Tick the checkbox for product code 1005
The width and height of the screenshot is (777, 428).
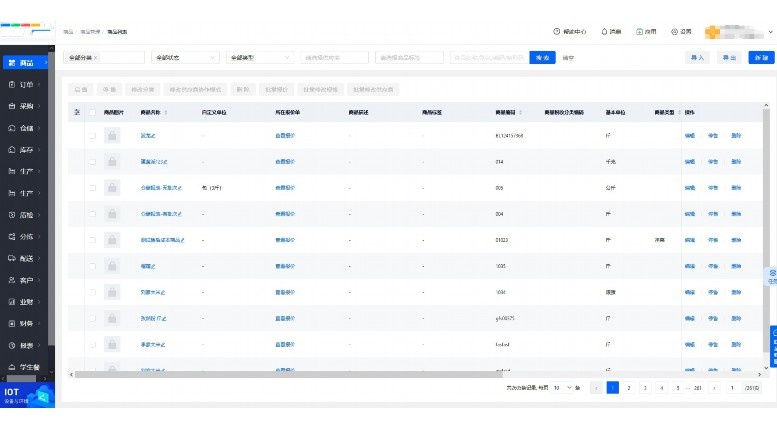92,266
